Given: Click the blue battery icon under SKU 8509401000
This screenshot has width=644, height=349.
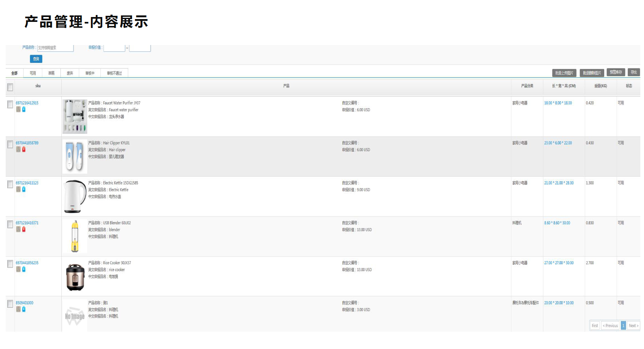Looking at the screenshot, I should click(x=24, y=309).
